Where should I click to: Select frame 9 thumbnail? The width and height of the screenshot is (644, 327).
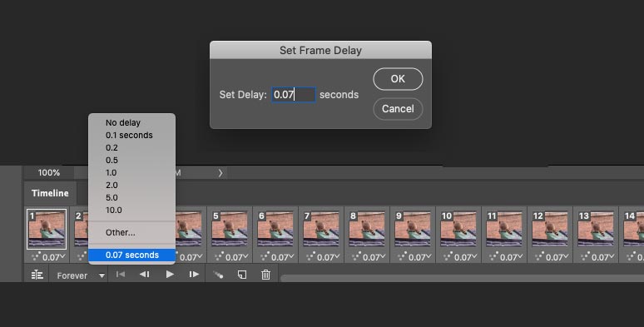point(413,229)
